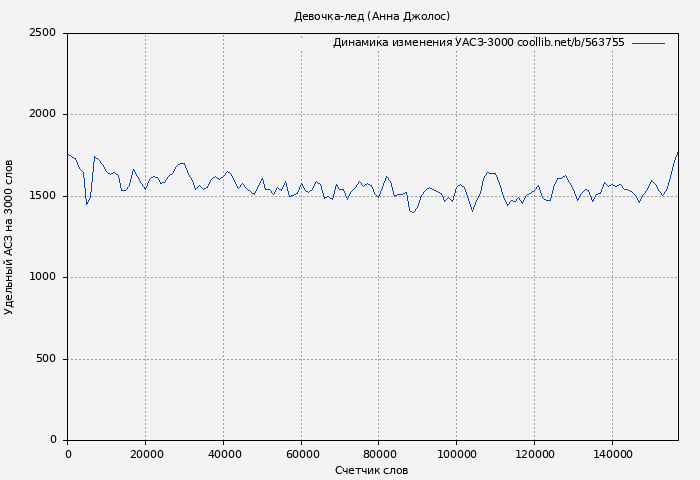The height and width of the screenshot is (480, 700).
Task: Click the 100000 tick label on the x-axis
Action: (456, 454)
